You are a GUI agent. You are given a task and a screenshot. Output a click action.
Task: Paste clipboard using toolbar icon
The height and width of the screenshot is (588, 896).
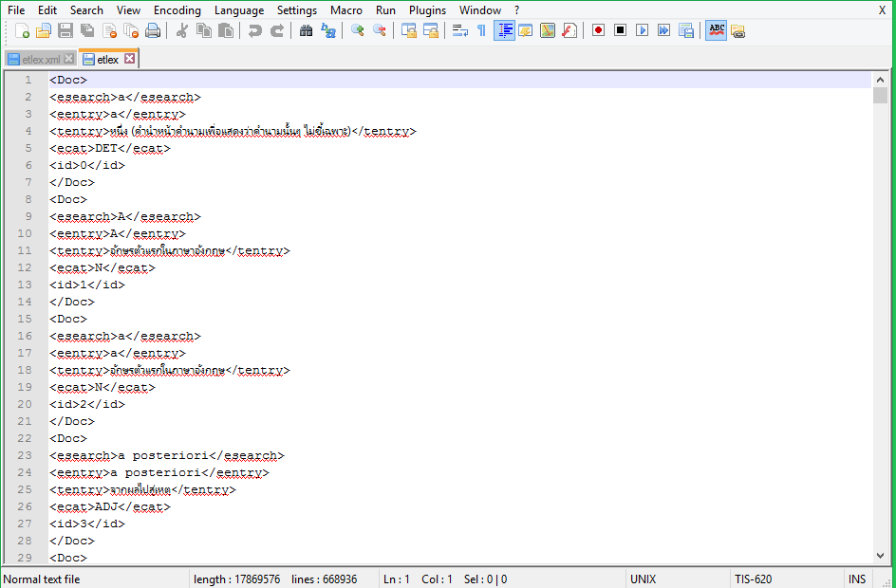click(x=226, y=31)
